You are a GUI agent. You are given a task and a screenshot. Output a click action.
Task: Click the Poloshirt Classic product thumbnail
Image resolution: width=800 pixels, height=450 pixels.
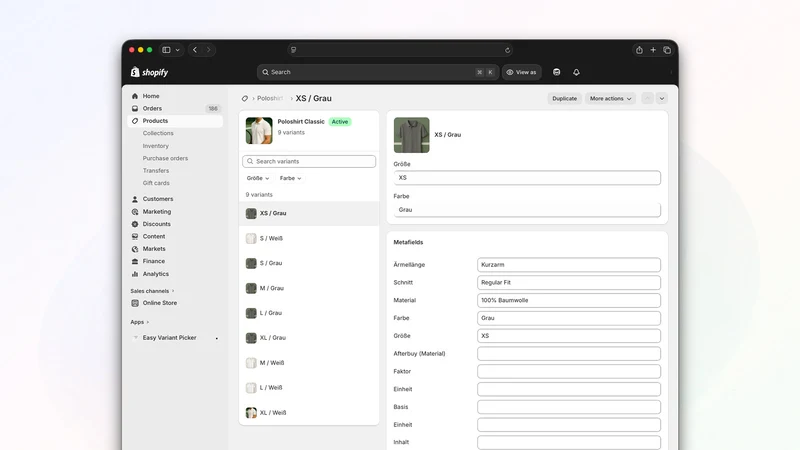click(x=259, y=130)
